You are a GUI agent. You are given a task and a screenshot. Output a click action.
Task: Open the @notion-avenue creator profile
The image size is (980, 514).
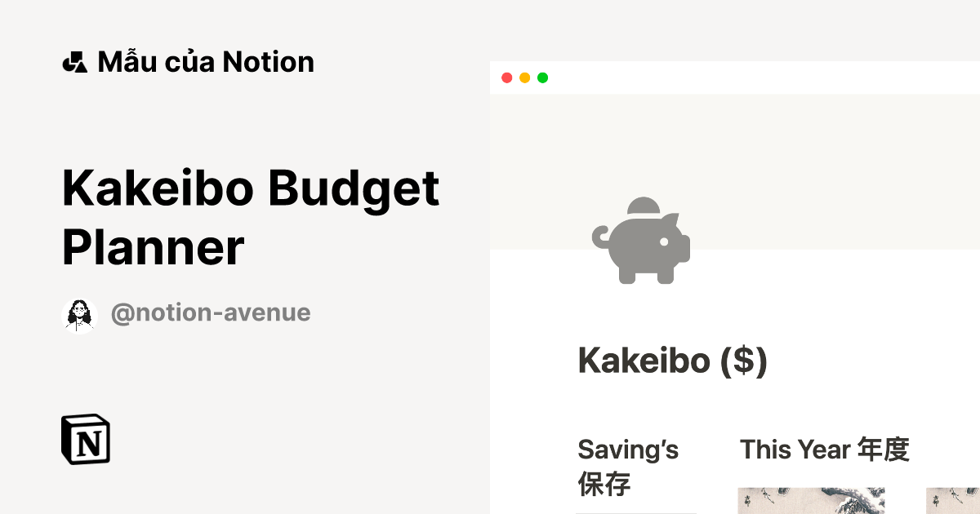[x=210, y=312]
